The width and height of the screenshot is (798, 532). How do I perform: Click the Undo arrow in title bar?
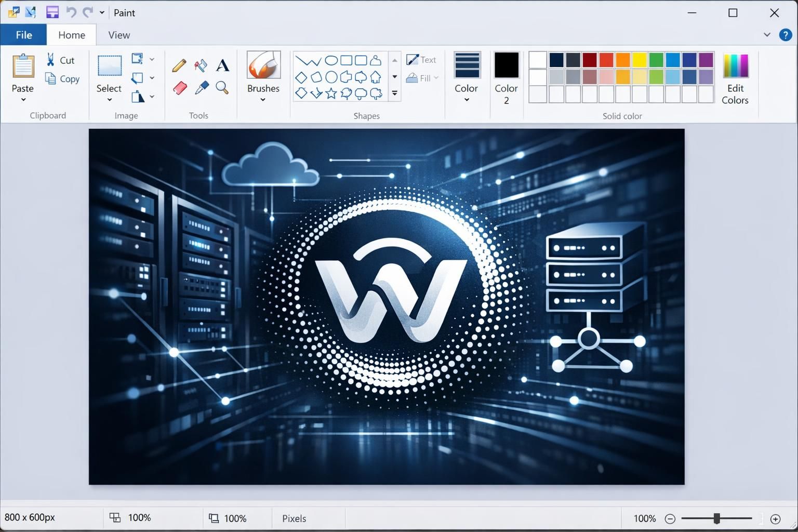point(71,12)
